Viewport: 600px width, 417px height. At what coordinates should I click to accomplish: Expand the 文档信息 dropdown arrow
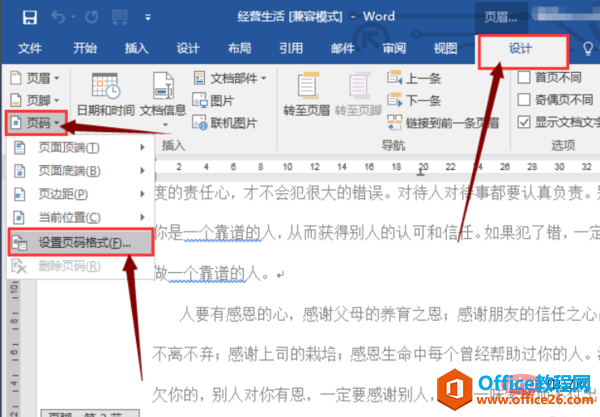pos(165,125)
